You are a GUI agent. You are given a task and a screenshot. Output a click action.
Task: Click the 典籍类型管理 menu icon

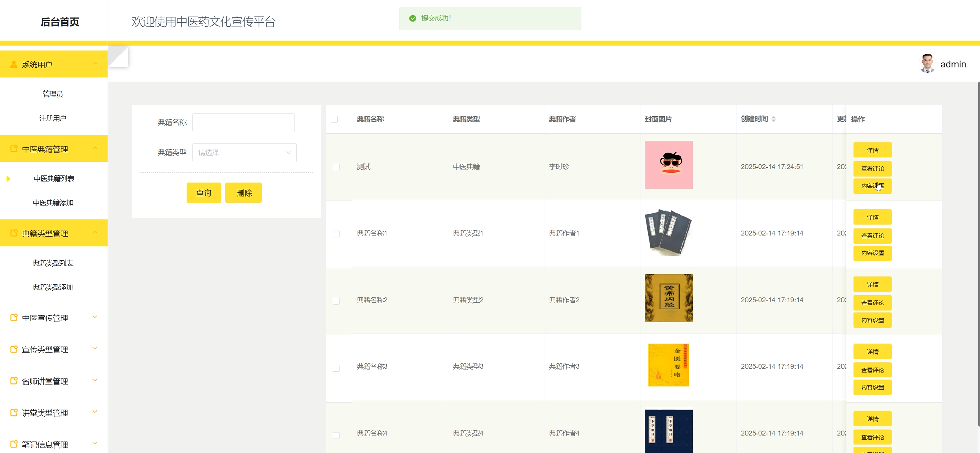point(14,233)
